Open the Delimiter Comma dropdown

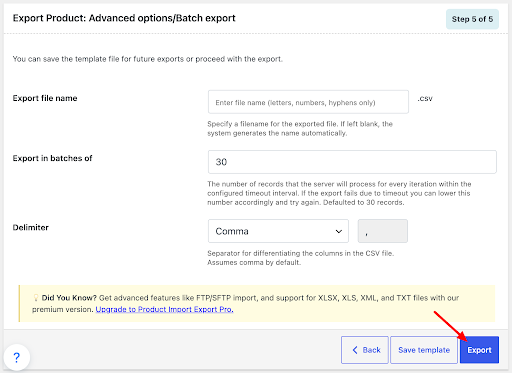pos(278,231)
